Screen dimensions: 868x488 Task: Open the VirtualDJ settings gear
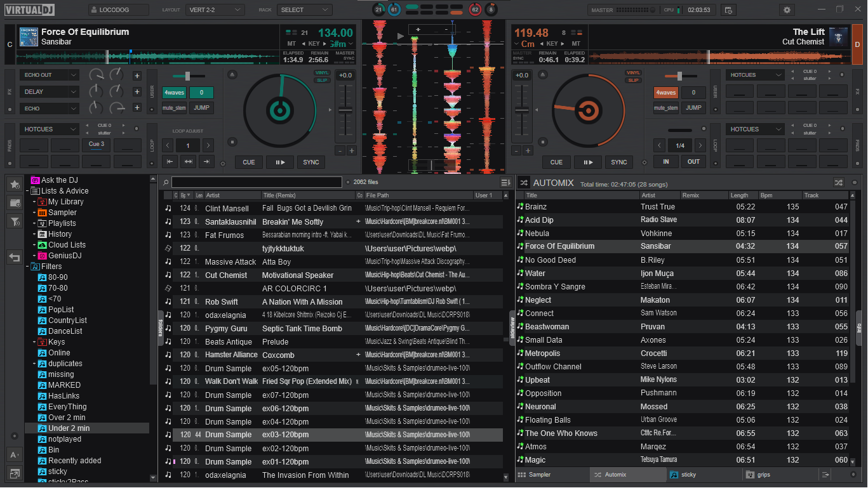[787, 10]
